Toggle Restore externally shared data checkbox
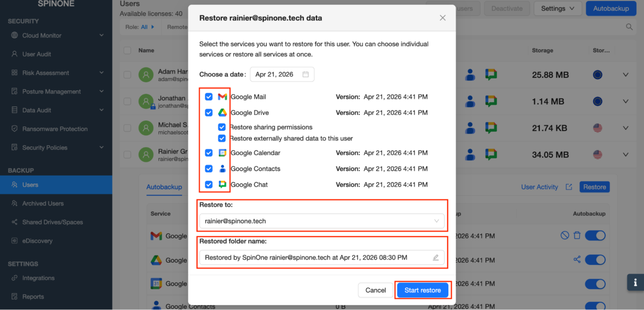The width and height of the screenshot is (644, 310). 222,138
